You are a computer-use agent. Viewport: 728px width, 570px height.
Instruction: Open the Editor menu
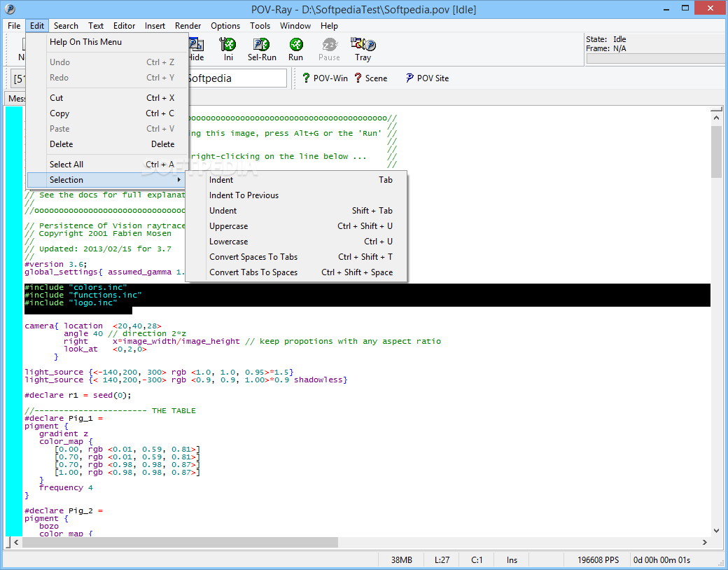[x=124, y=25]
